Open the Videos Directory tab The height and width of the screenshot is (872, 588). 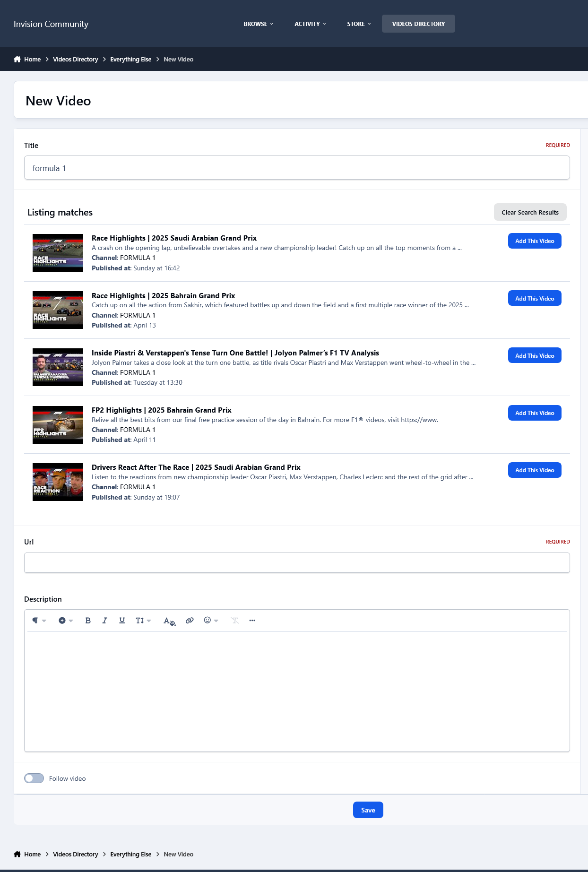418,24
